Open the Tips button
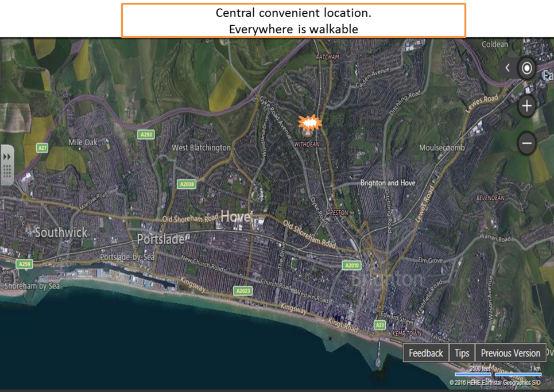Viewport: 554px width, 392px height. coord(462,353)
